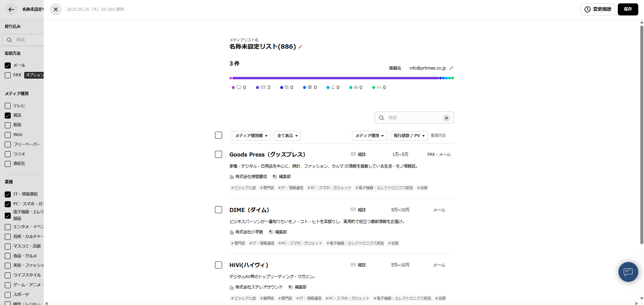The height and width of the screenshot is (305, 644).
Task: Click the 保存 button
Action: (x=628, y=9)
